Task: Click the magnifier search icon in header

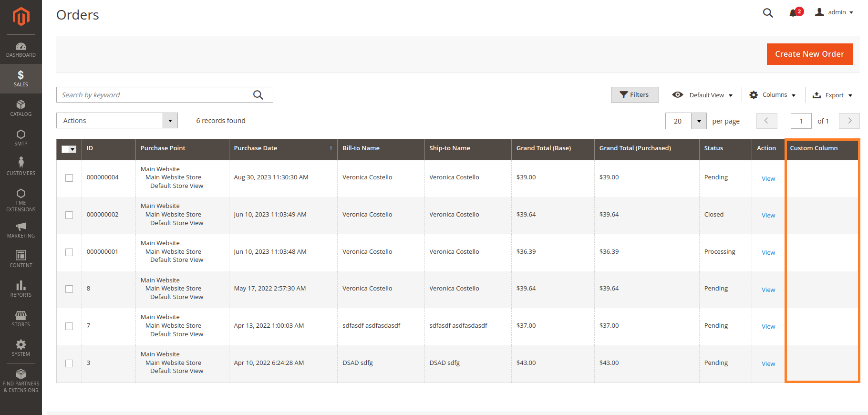Action: 767,13
